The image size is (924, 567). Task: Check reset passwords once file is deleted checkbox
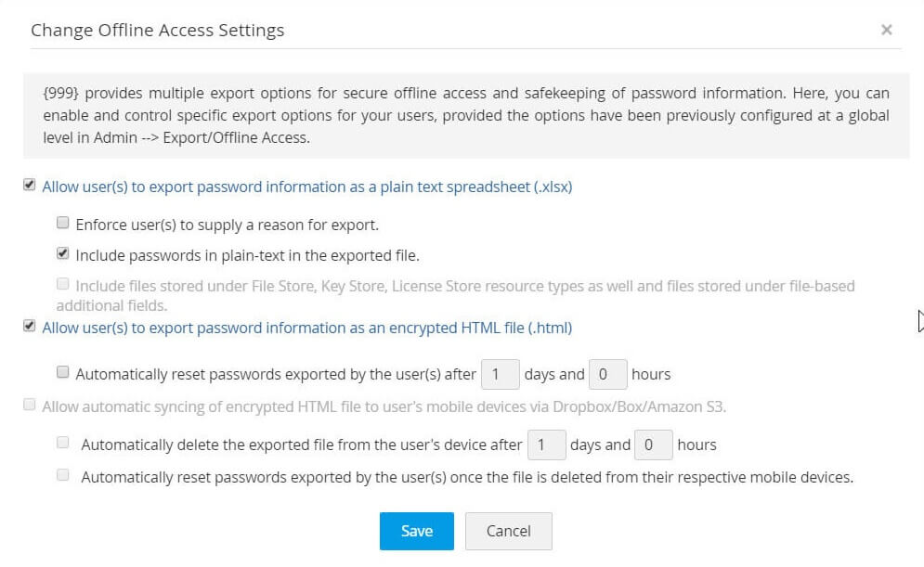62,476
